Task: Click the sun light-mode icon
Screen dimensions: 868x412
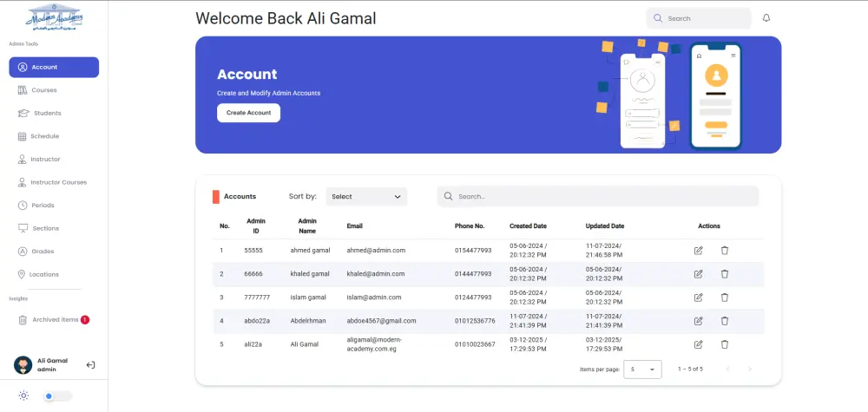Action: point(23,396)
